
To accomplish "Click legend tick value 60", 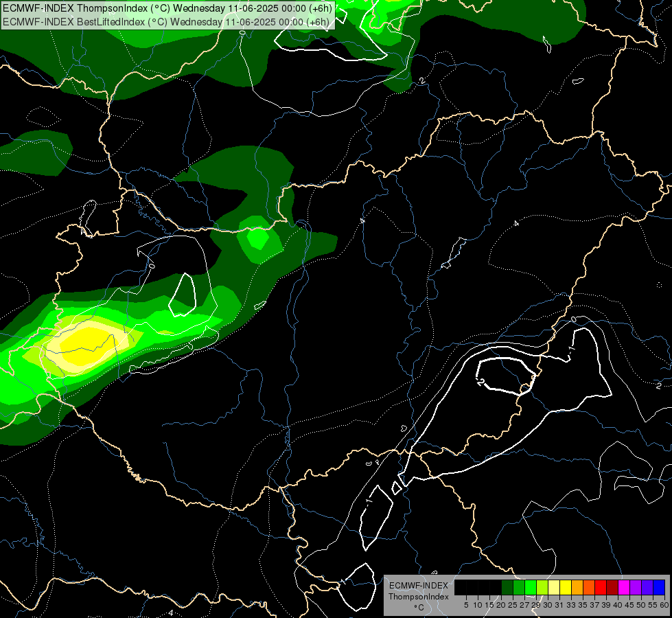I will (664, 605).
